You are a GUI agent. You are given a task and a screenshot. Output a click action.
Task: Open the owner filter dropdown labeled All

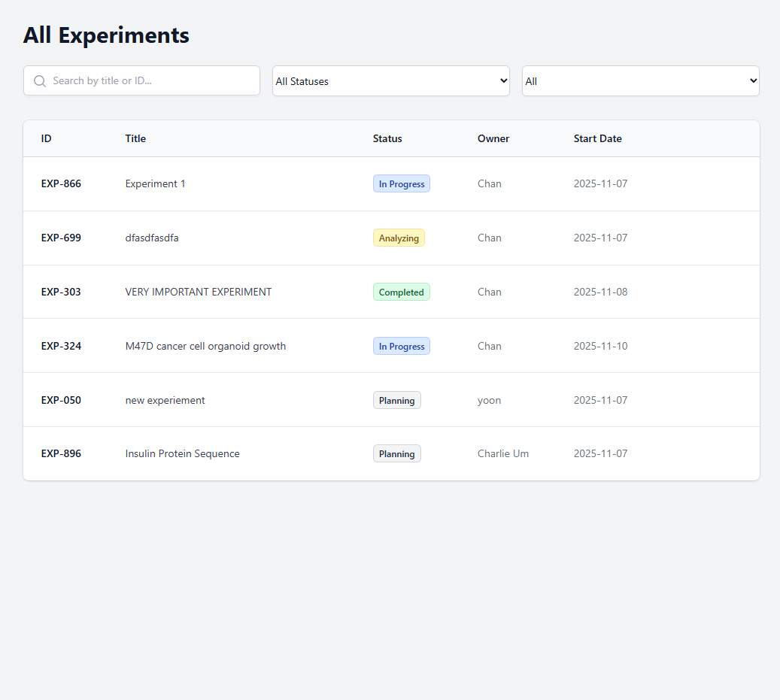click(x=640, y=80)
